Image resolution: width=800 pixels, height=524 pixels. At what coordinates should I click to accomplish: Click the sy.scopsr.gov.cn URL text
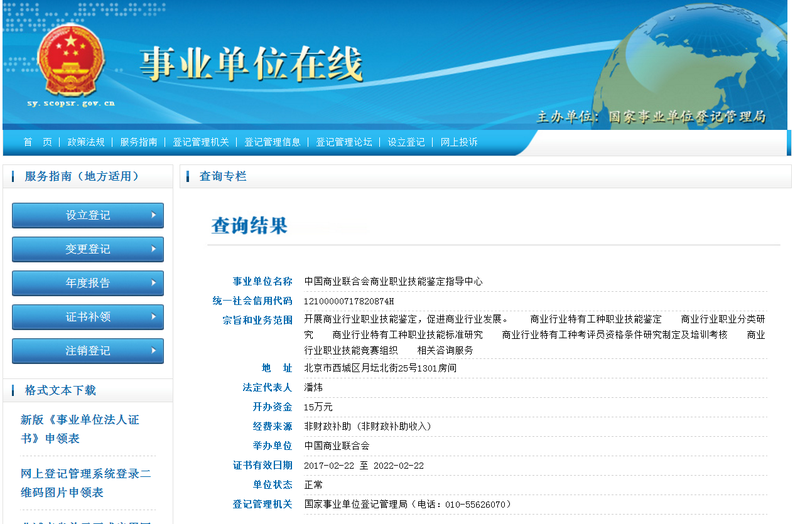tap(71, 103)
